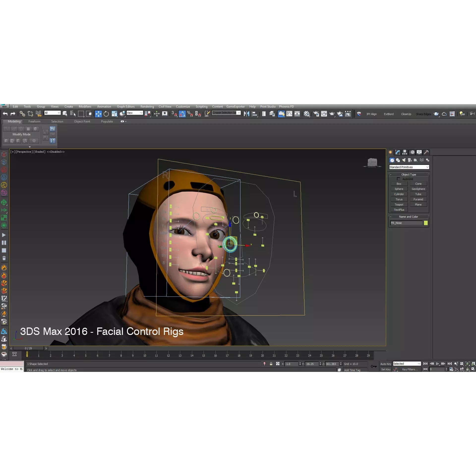This screenshot has height=476, width=476.
Task: Open the Modifiers menu
Action: pos(85,107)
